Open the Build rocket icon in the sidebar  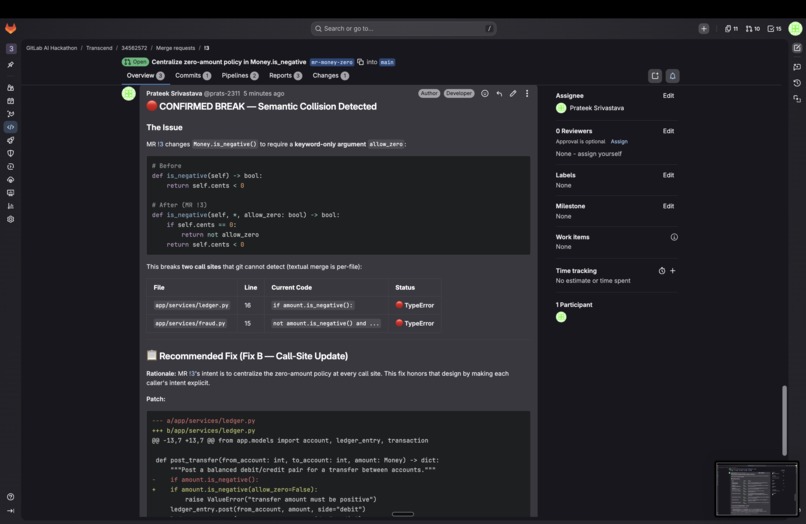pos(10,140)
